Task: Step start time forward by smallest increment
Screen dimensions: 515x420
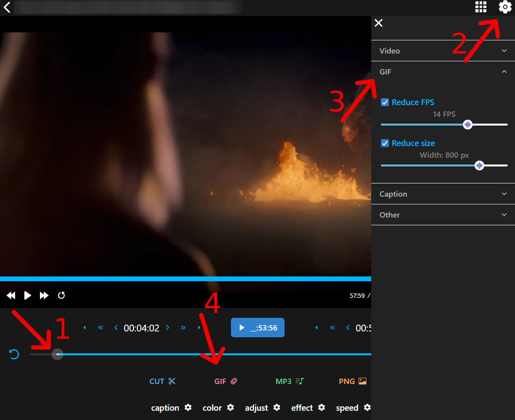Action: tap(199, 328)
